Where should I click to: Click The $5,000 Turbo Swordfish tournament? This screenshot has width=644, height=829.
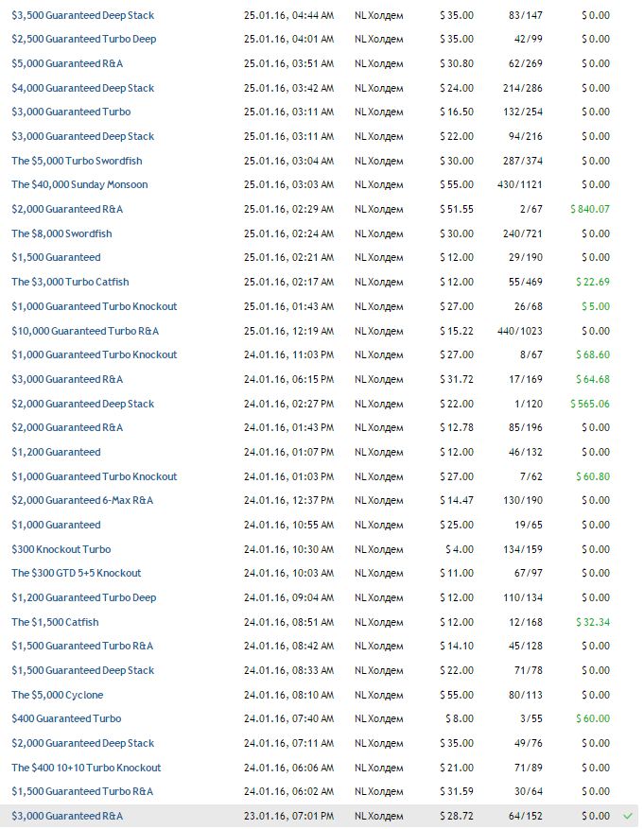pyautogui.click(x=77, y=161)
